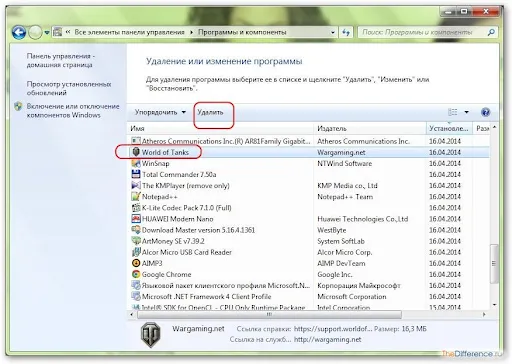512x364 pixels.
Task: Open Просмотр установленных обновлений link
Action: pyautogui.click(x=69, y=88)
